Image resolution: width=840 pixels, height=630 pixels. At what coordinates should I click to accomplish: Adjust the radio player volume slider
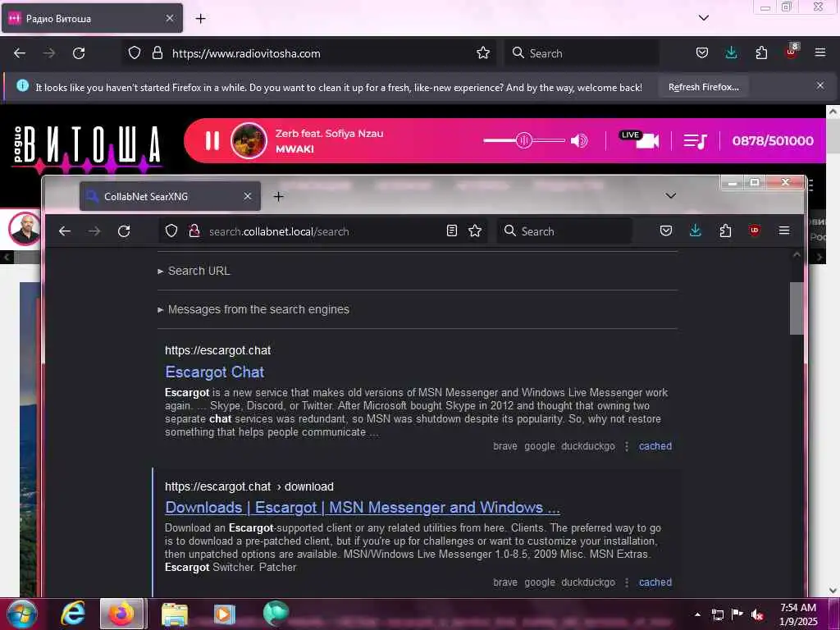tap(524, 141)
